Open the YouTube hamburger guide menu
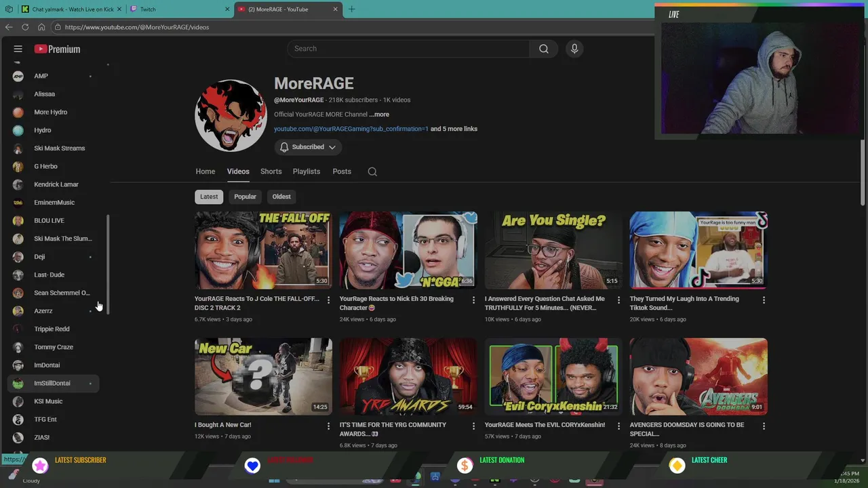Screen dimensions: 868x488 [18, 49]
